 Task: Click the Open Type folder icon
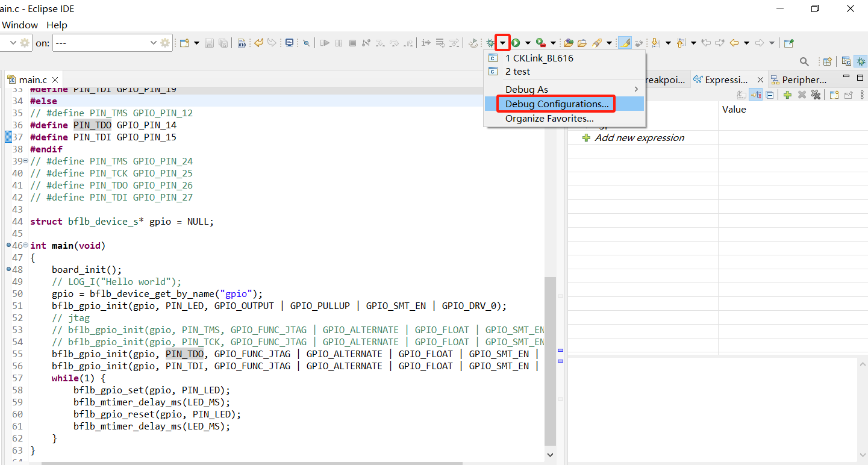[568, 43]
